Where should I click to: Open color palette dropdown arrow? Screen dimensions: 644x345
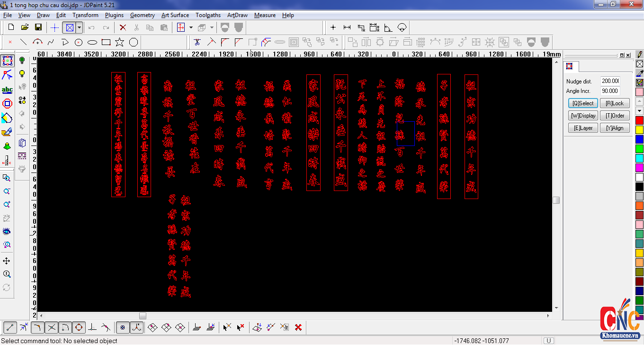pos(640,111)
